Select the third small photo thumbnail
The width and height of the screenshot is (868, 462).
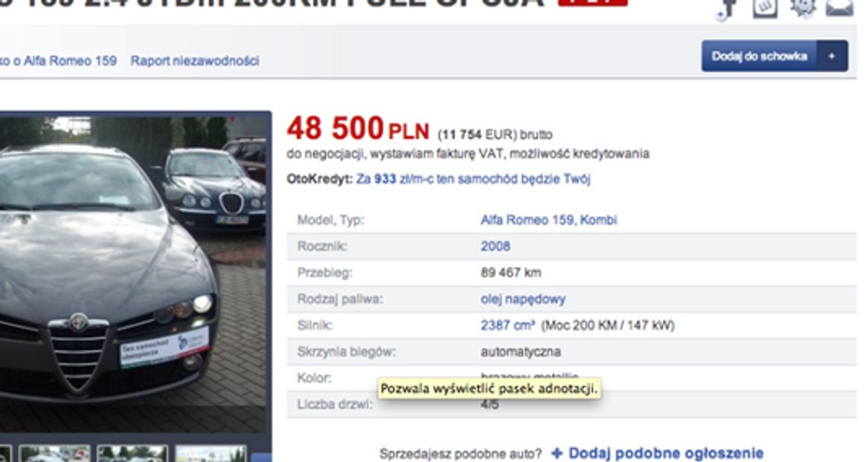(x=132, y=454)
